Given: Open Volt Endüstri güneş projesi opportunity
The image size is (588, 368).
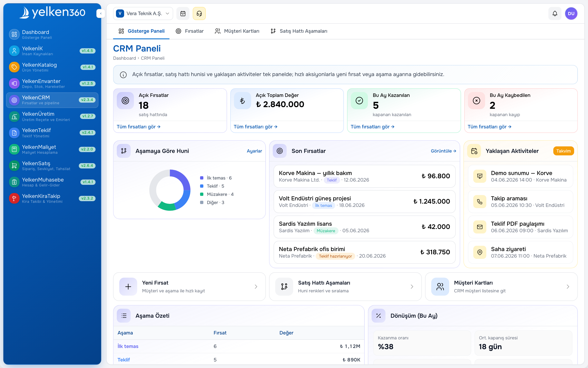Looking at the screenshot, I should [364, 202].
